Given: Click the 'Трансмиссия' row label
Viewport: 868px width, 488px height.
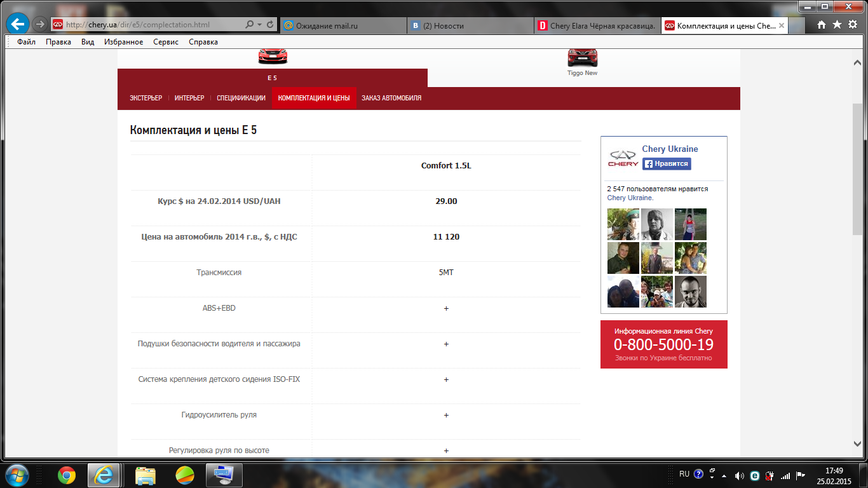Looking at the screenshot, I should (219, 273).
